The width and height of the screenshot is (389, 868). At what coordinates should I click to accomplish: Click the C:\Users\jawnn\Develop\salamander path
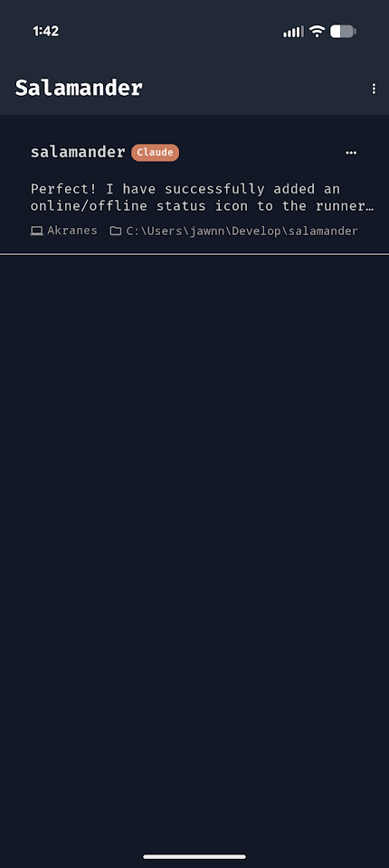[242, 231]
